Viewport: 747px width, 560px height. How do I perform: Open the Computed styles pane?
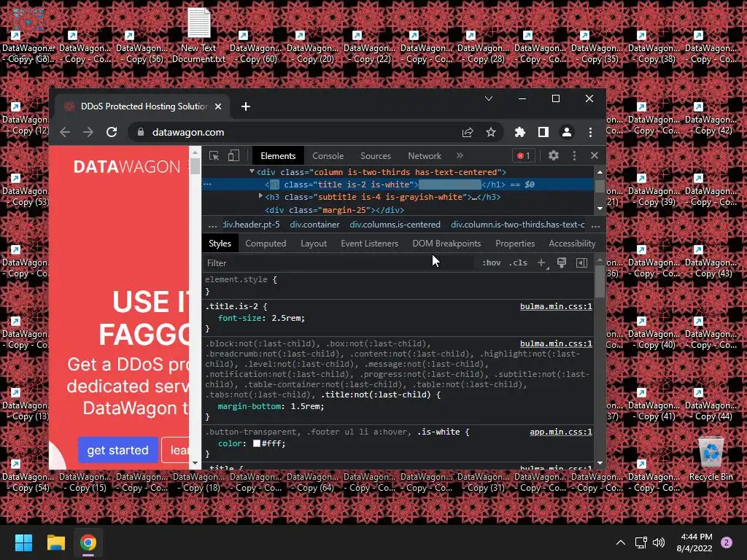coord(266,244)
